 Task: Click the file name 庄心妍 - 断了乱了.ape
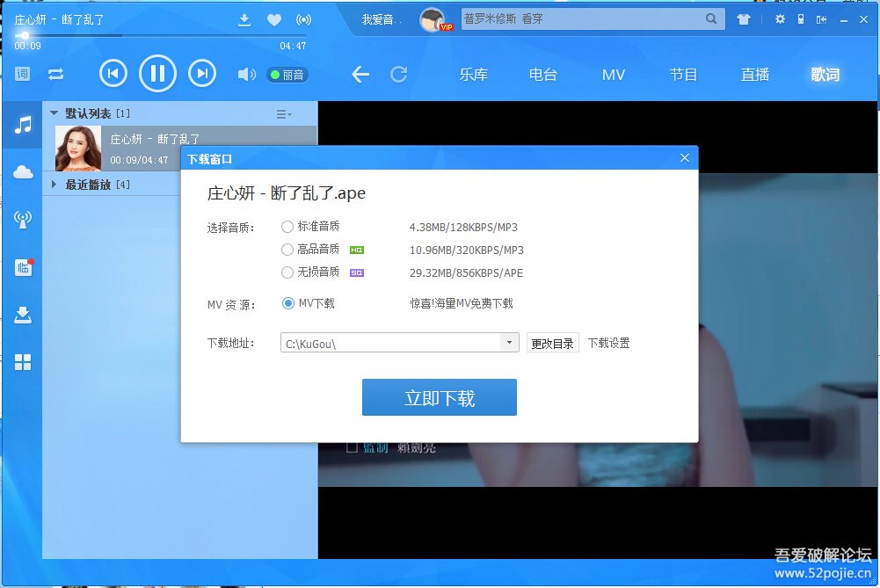click(287, 193)
